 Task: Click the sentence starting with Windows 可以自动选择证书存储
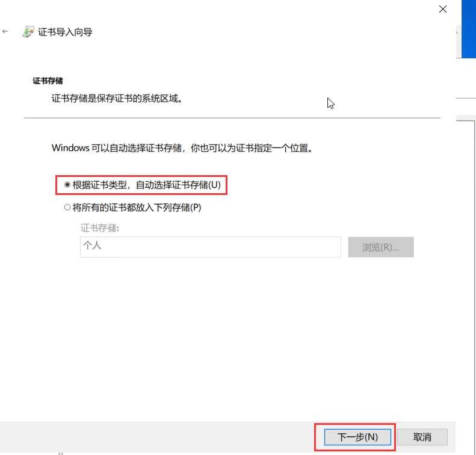point(182,148)
